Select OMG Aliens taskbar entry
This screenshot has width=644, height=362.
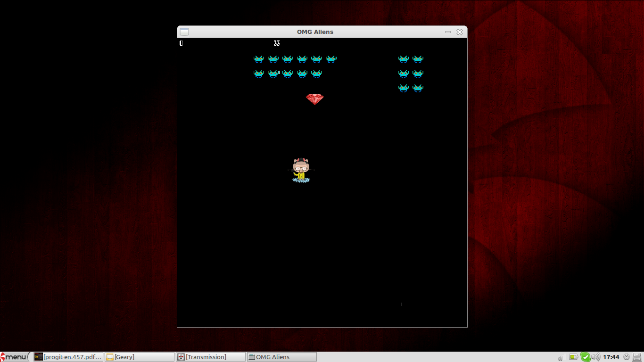tap(281, 357)
